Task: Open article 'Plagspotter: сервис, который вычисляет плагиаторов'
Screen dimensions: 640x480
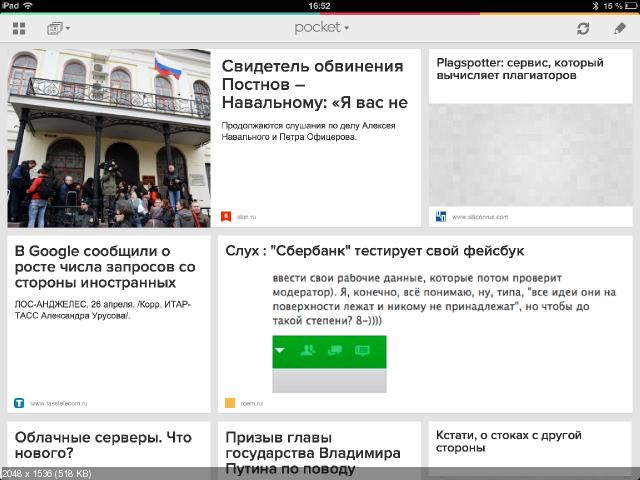Action: [520, 69]
